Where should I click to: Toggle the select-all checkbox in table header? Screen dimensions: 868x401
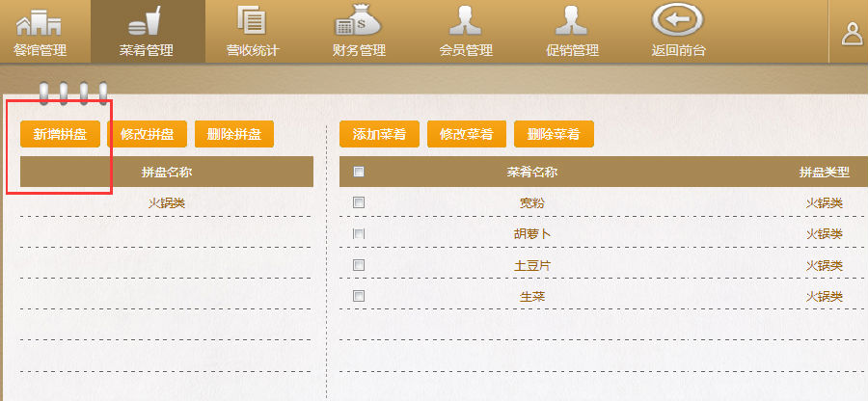[359, 173]
